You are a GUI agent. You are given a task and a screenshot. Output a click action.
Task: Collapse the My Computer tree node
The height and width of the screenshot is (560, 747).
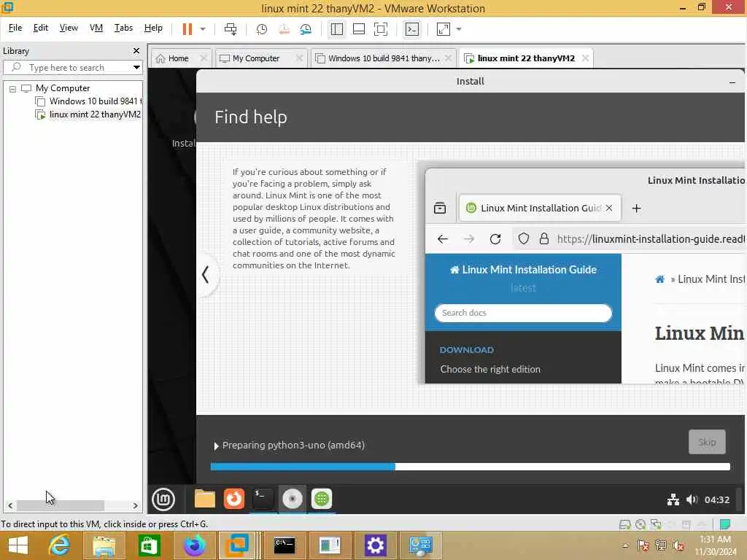click(13, 88)
